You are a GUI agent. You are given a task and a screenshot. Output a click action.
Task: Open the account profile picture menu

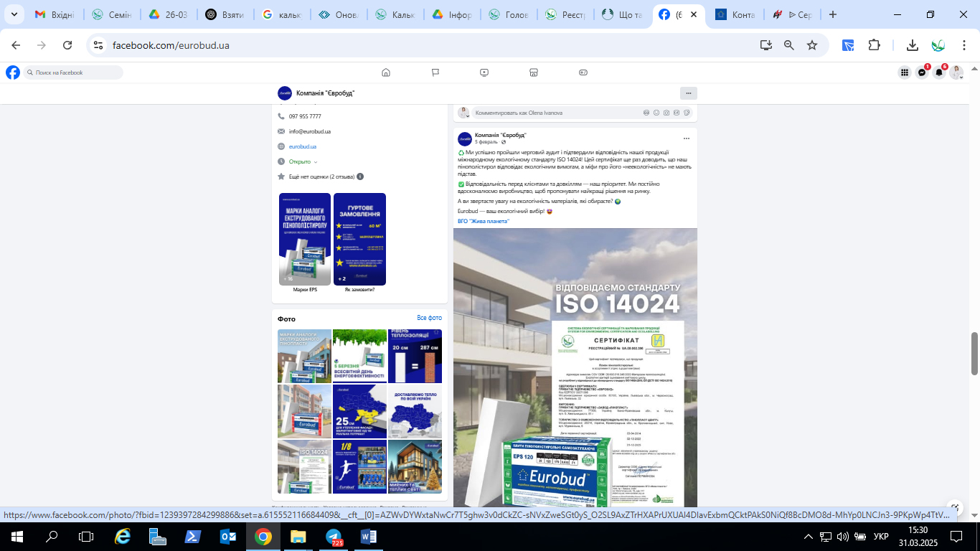tap(956, 72)
